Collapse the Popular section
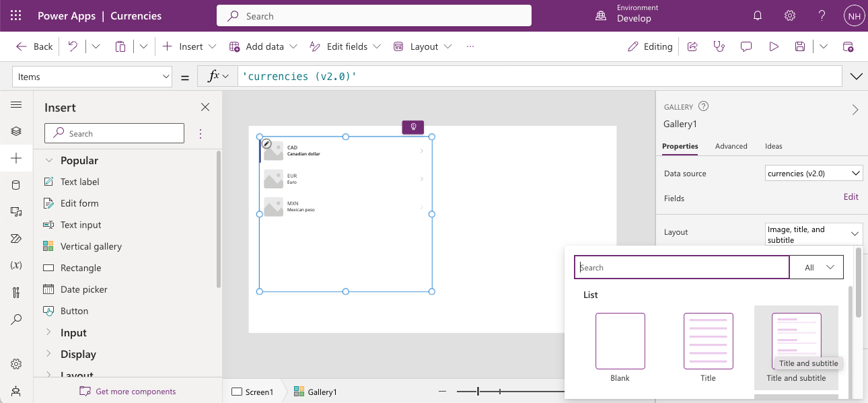The image size is (868, 403). pos(48,160)
